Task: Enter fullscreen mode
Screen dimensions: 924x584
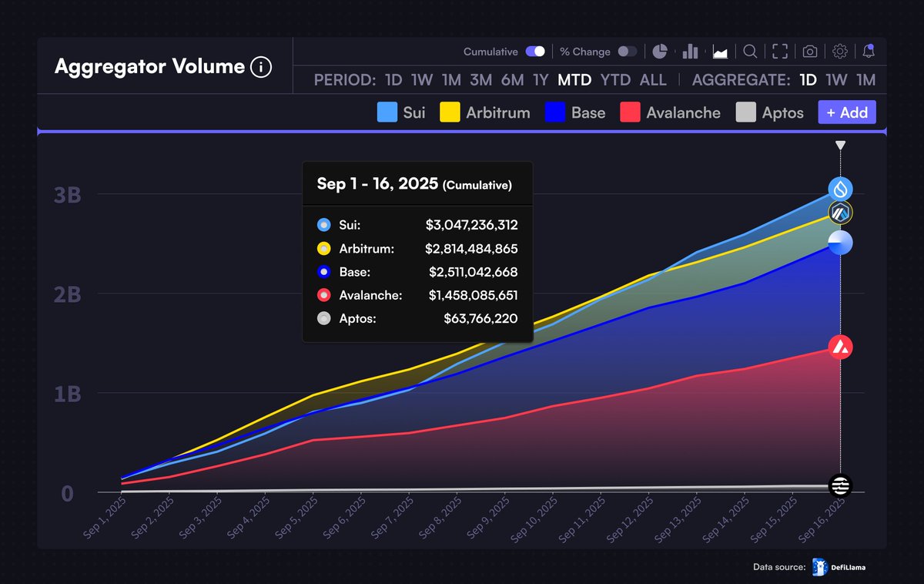Action: coord(779,51)
